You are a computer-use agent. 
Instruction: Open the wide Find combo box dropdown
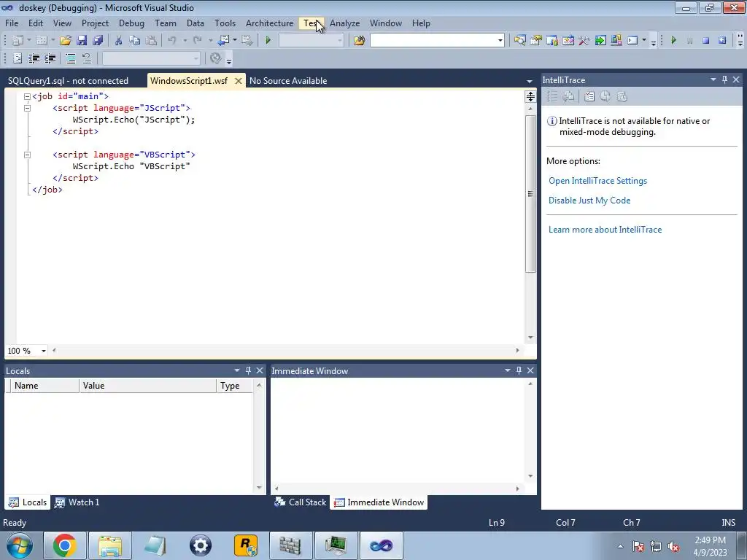(x=500, y=41)
